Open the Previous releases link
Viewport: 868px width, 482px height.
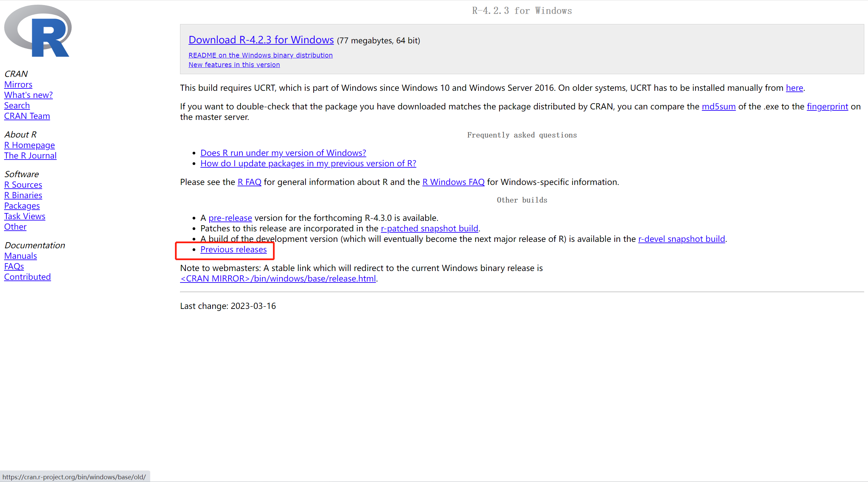point(234,249)
